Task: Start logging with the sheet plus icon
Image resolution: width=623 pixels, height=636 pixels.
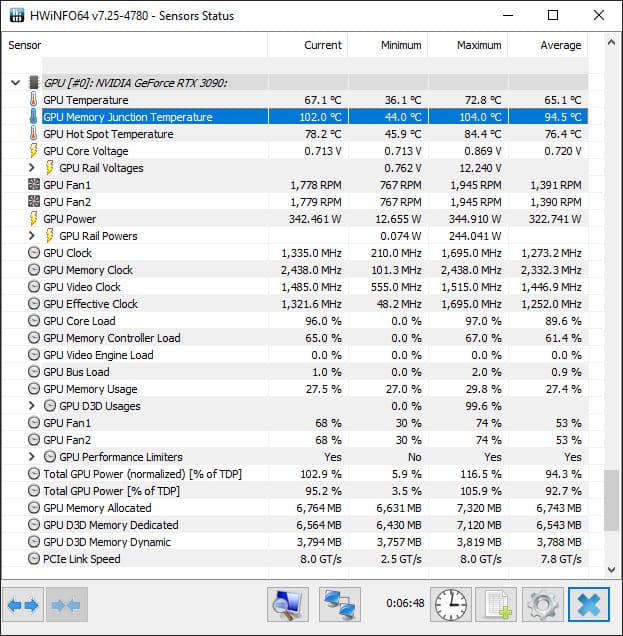Action: click(x=496, y=604)
